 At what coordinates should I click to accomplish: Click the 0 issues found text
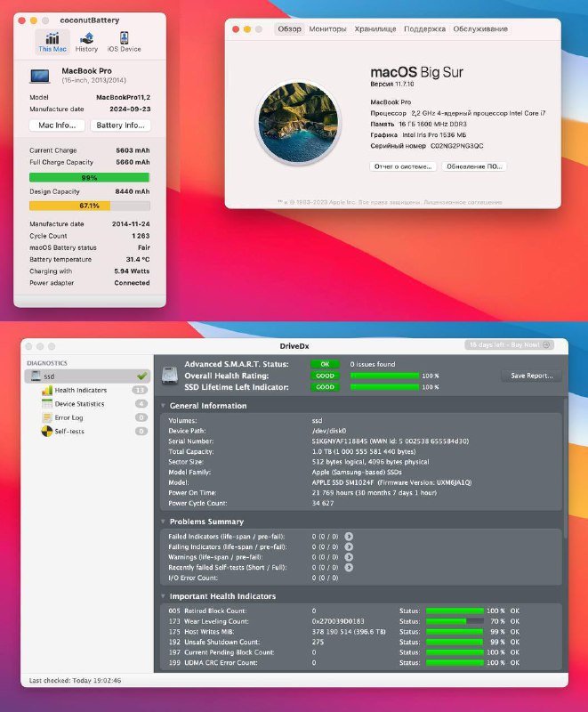tap(373, 364)
